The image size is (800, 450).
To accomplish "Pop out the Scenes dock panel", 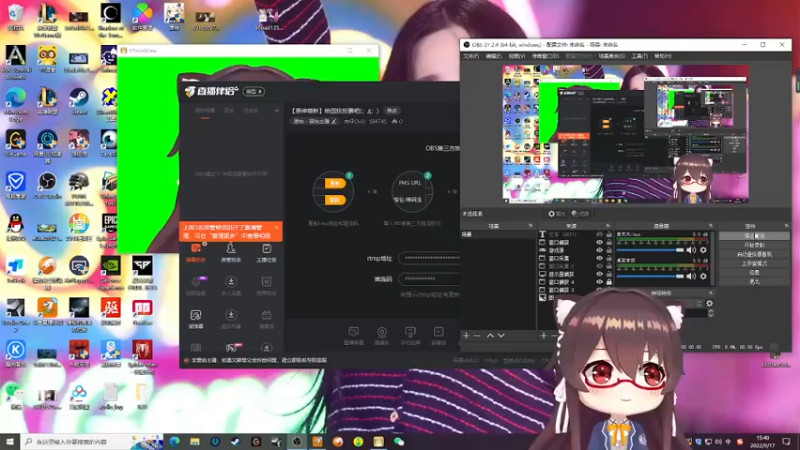I will (x=531, y=226).
